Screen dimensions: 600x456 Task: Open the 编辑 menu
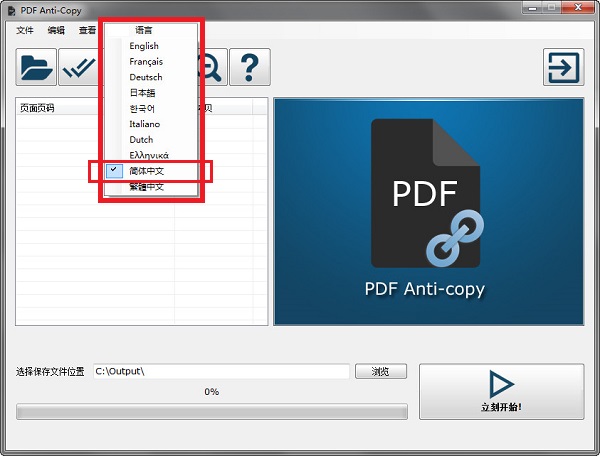[56, 30]
